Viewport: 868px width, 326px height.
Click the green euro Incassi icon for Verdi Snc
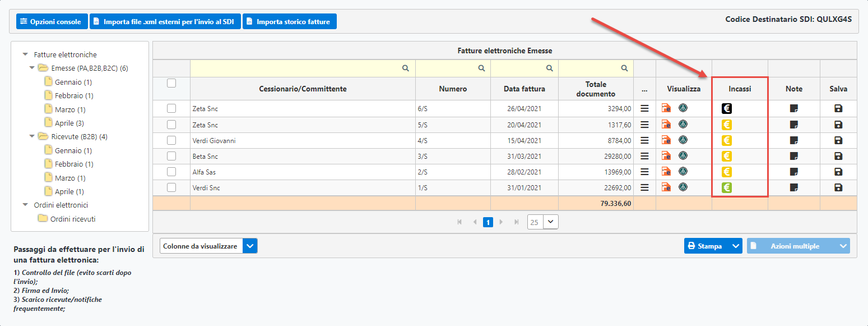[x=726, y=187]
